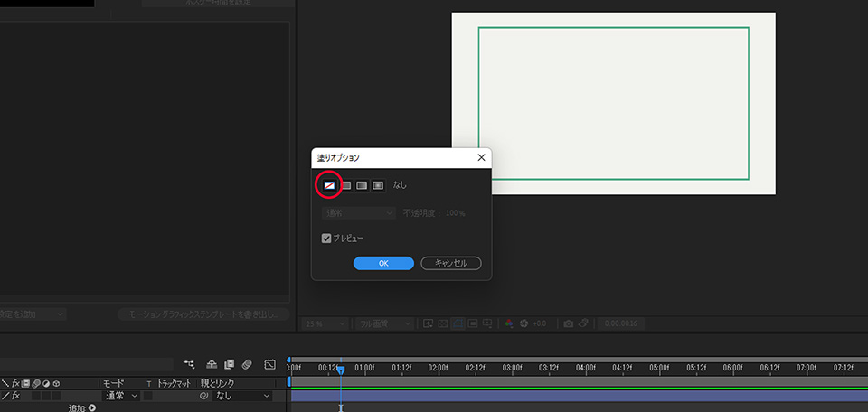
Task: Click the motion blur column header icon
Action: tap(36, 383)
